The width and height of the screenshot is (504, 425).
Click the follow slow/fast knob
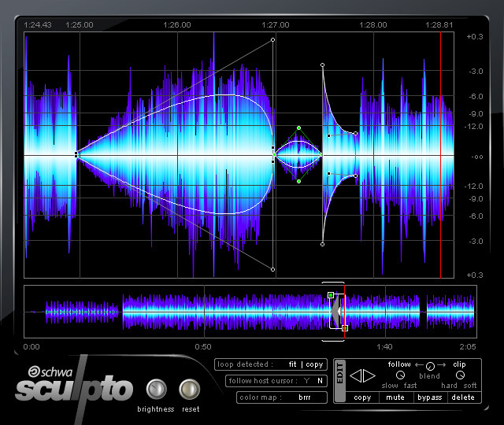[x=400, y=375]
